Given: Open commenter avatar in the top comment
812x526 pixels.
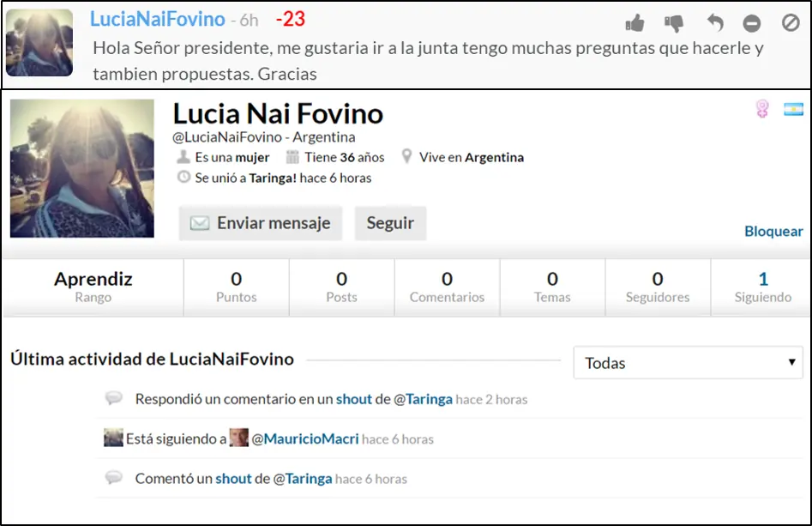Looking at the screenshot, I should [39, 43].
